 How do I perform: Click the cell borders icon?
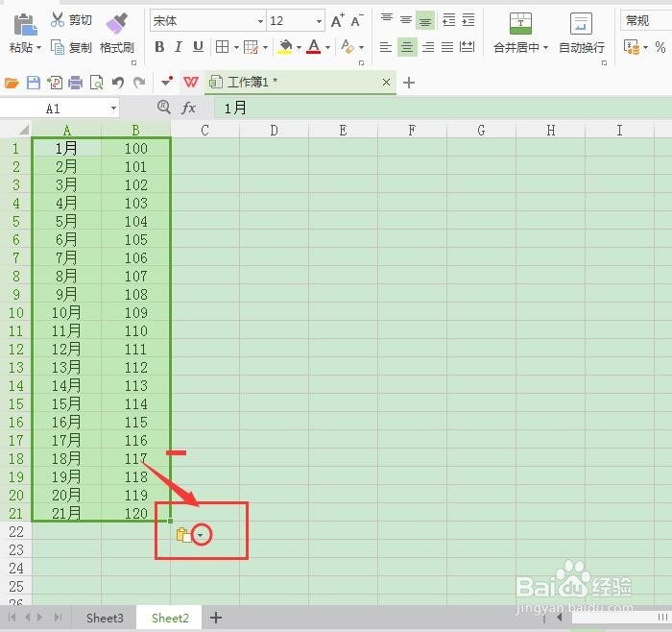tap(222, 46)
